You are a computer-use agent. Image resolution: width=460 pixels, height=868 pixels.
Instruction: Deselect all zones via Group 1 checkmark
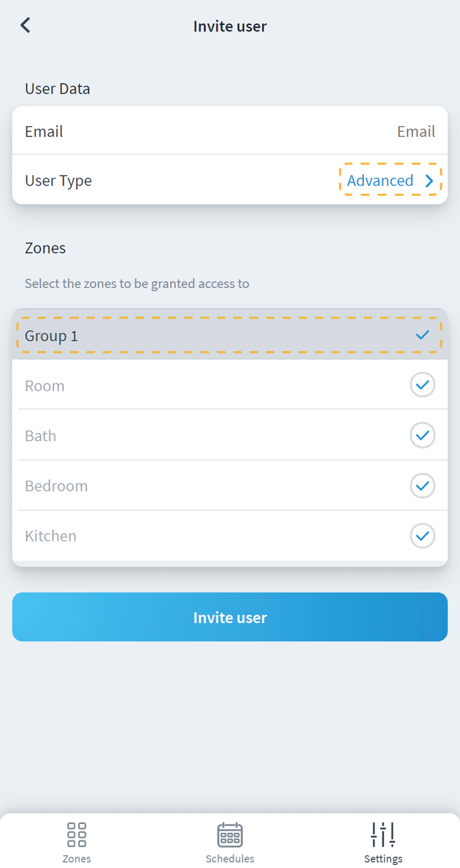(x=422, y=335)
